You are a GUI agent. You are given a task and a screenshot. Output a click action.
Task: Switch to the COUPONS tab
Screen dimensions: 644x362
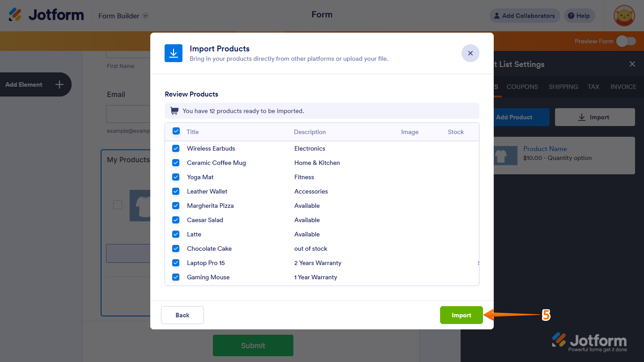[x=522, y=87]
